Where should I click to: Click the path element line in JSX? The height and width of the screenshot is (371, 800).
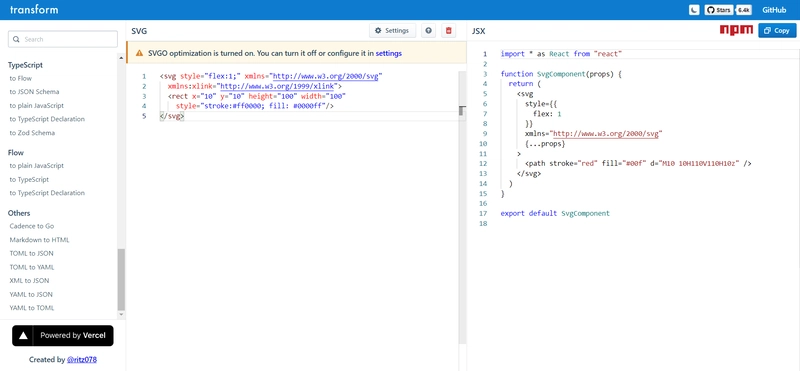638,164
